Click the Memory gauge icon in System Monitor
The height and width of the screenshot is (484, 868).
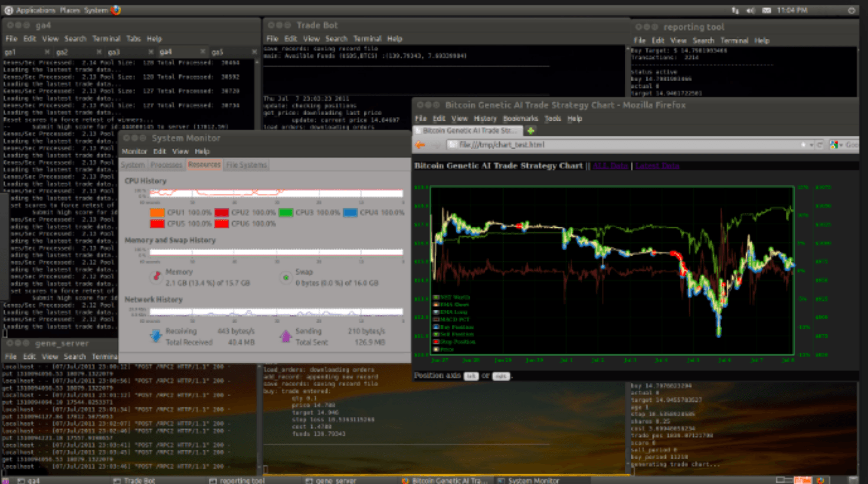pyautogui.click(x=157, y=276)
